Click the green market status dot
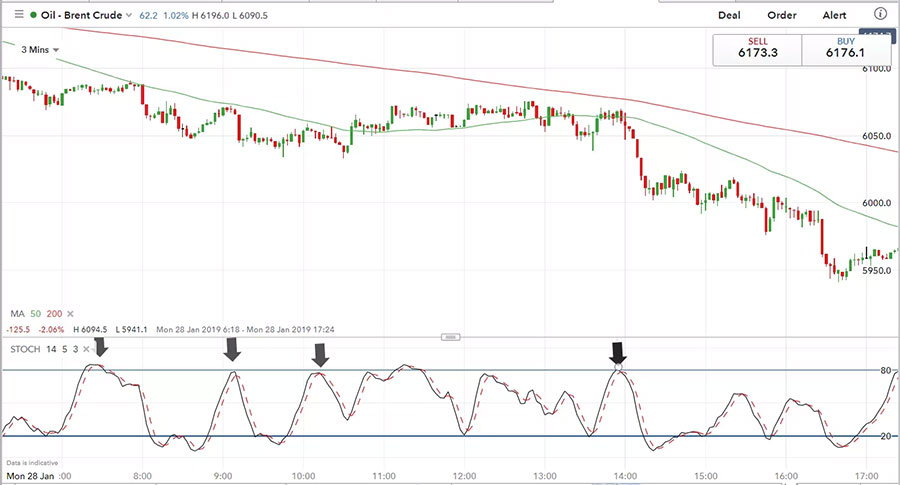Viewport: 900px width, 485px height. click(34, 15)
